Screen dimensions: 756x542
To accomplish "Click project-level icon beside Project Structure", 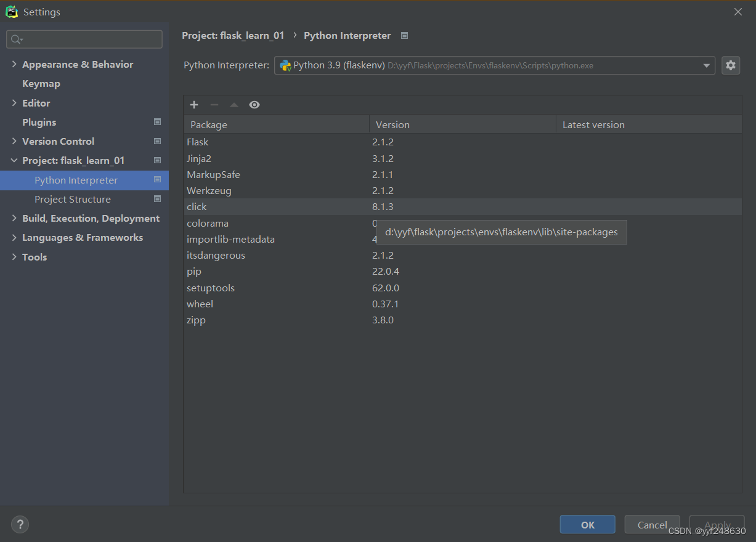I will 157,199.
